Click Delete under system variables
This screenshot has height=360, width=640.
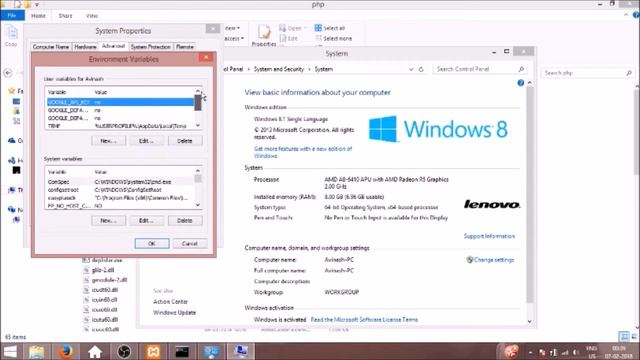click(184, 220)
